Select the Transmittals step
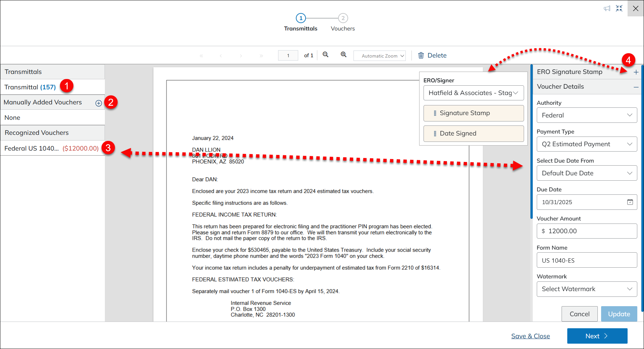This screenshot has height=349, width=644. (x=301, y=18)
